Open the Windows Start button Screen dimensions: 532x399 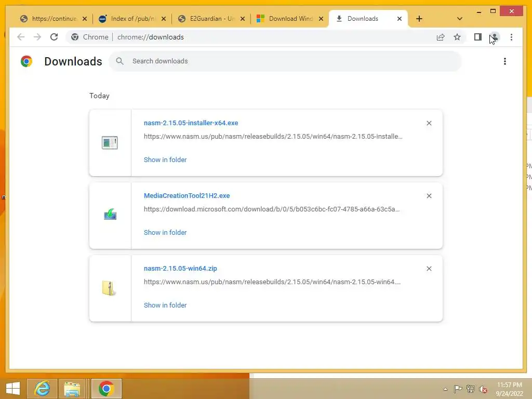13,389
